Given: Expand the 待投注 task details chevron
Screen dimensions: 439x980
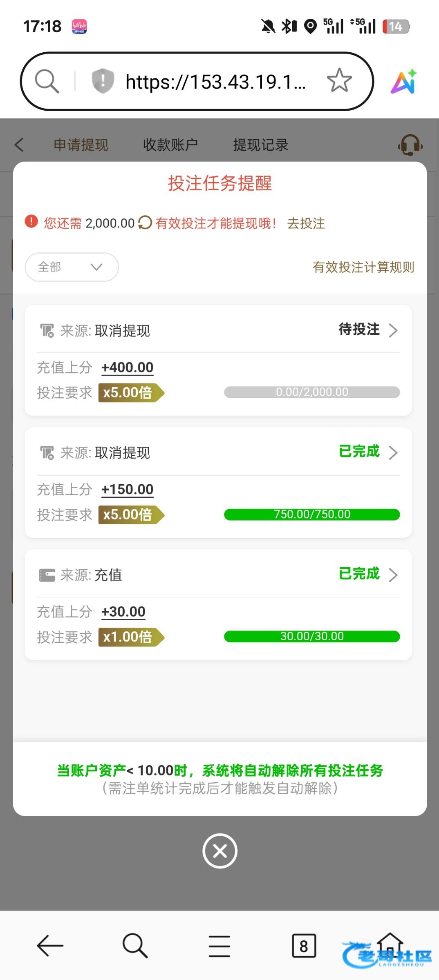Looking at the screenshot, I should (x=393, y=330).
